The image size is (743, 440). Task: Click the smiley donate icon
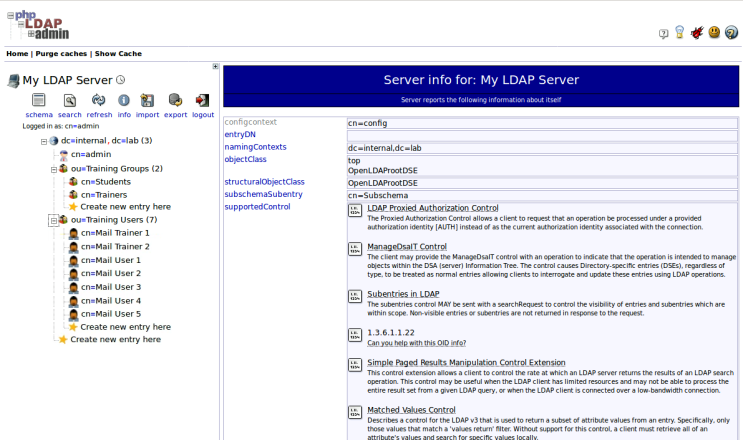click(714, 32)
